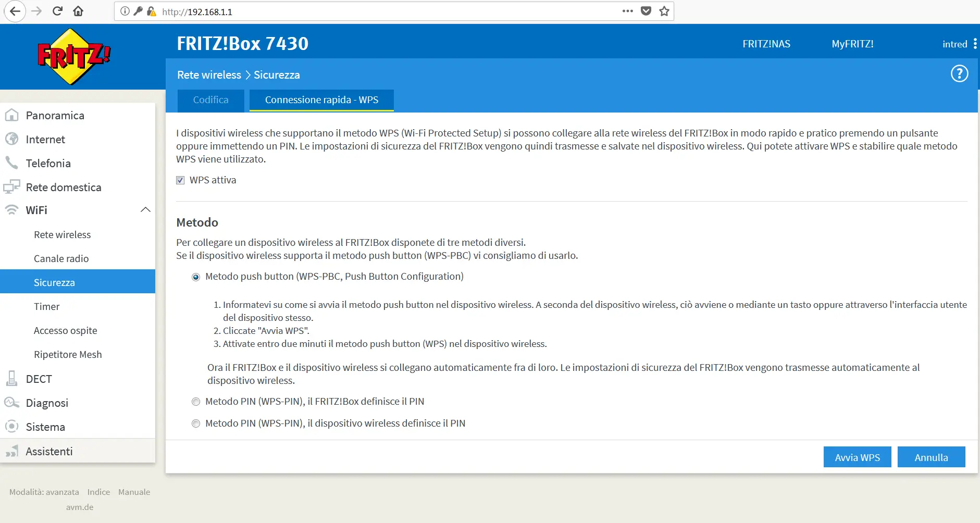The width and height of the screenshot is (980, 523).
Task: Click the WiFi signal icon in sidebar
Action: tap(11, 210)
